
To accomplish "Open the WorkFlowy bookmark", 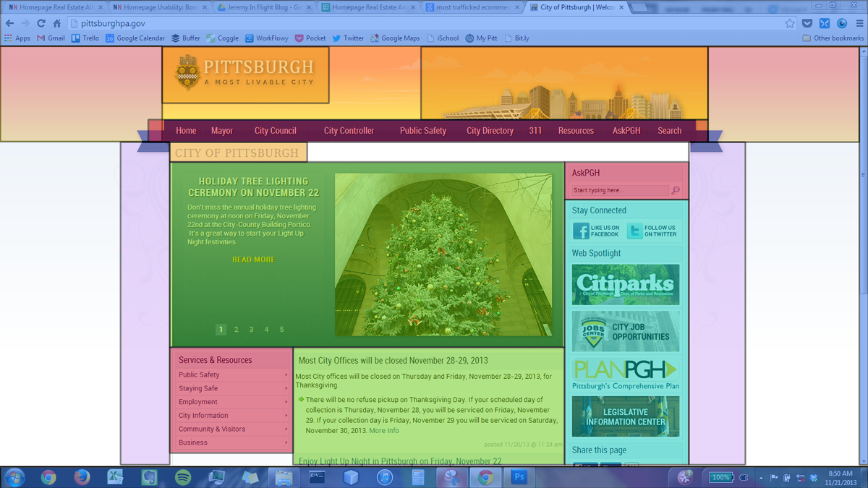I will (266, 38).
